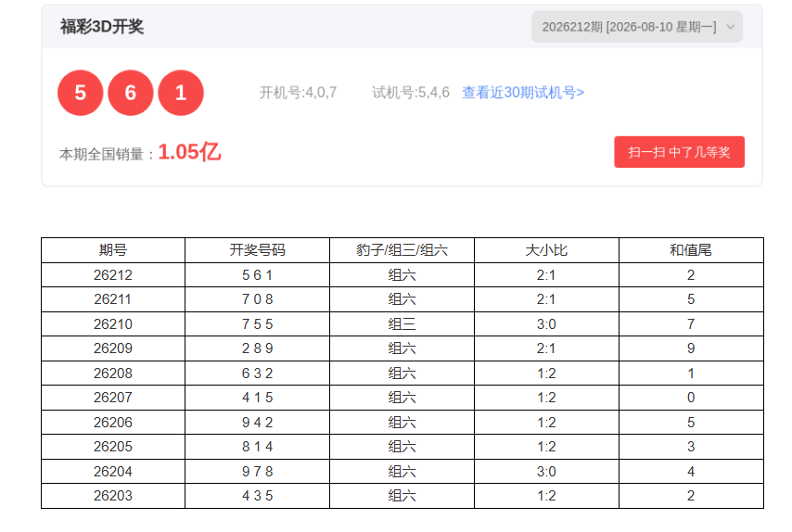The image size is (792, 532).
Task: Click the 1.05亿 sales figure
Action: 189,152
